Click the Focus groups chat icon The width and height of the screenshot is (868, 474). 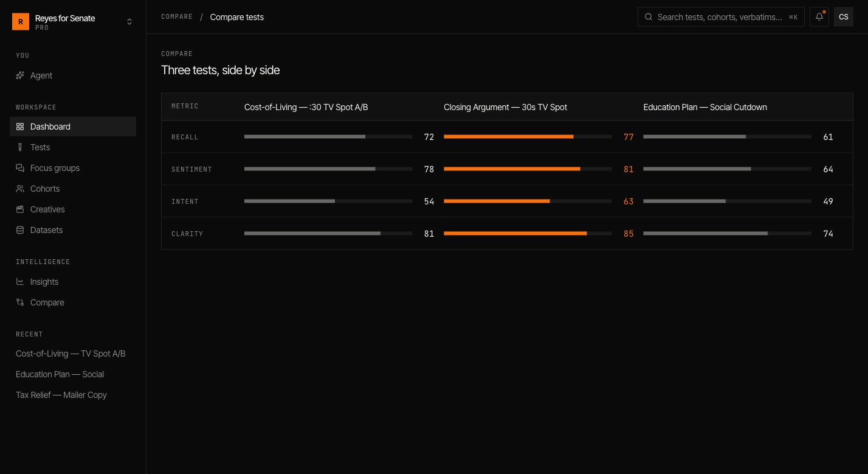tap(20, 168)
